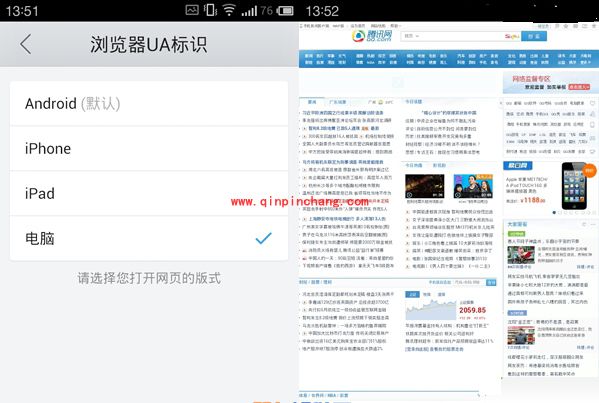Tap the 13:51 clock on the left screen

pos(22,11)
